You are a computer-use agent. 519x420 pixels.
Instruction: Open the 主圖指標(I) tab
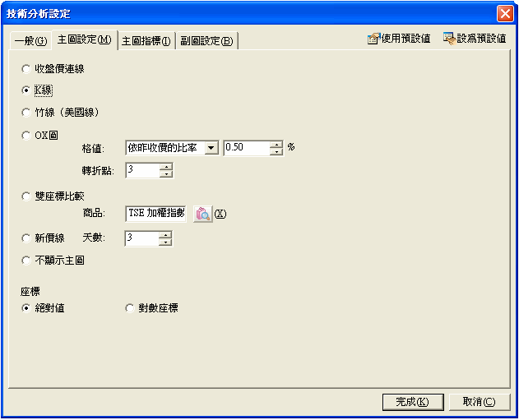coord(146,41)
